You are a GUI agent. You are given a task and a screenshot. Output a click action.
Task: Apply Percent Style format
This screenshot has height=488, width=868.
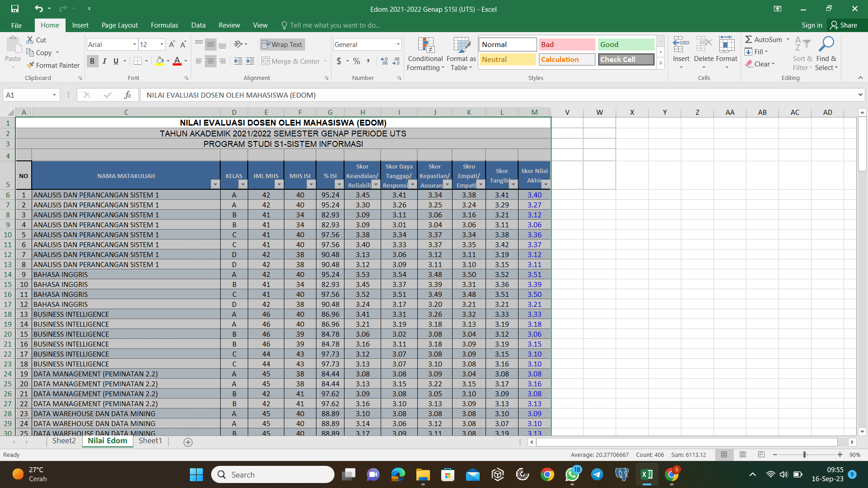click(x=357, y=61)
